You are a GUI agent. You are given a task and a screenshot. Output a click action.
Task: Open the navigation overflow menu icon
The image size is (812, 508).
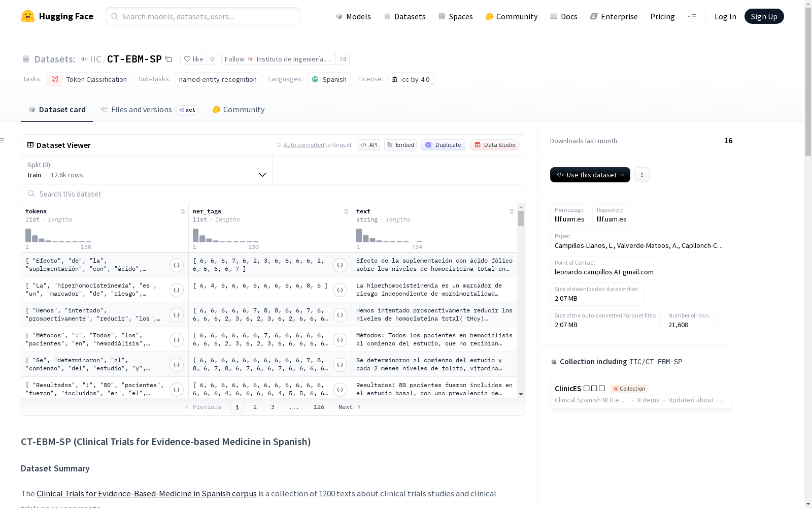(692, 16)
